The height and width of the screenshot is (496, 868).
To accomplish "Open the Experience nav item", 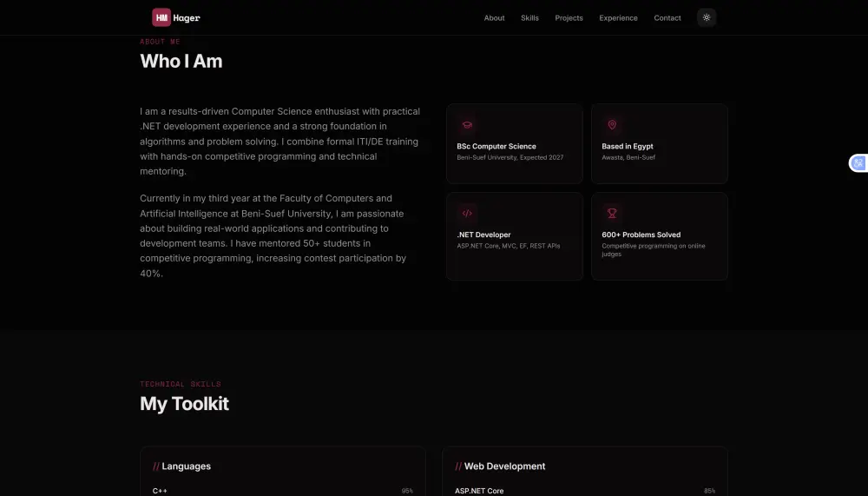I will (618, 17).
